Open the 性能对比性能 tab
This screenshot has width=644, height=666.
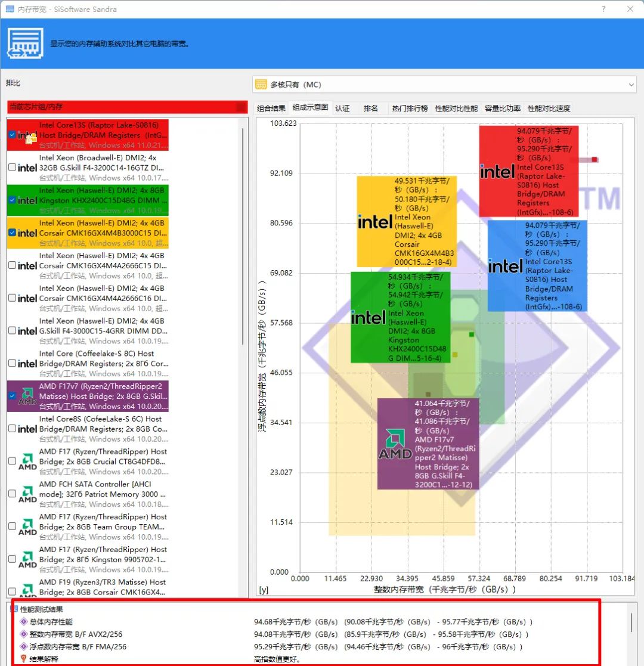456,109
